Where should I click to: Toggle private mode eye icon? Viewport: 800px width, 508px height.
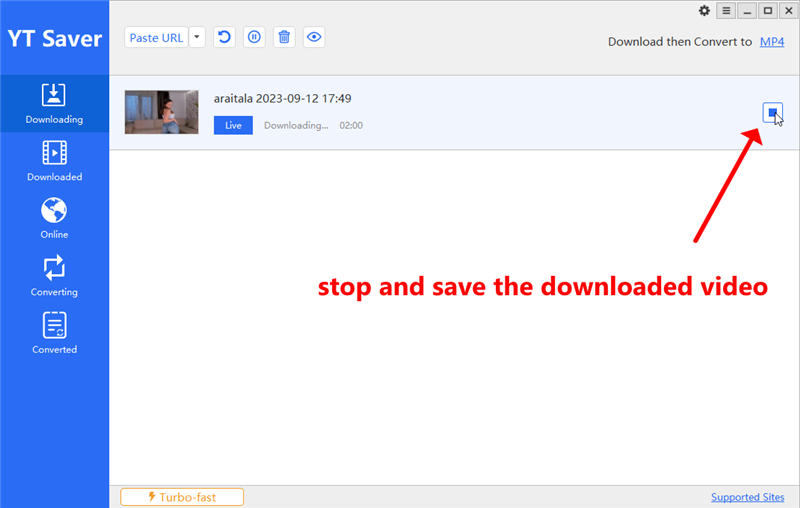pyautogui.click(x=314, y=37)
